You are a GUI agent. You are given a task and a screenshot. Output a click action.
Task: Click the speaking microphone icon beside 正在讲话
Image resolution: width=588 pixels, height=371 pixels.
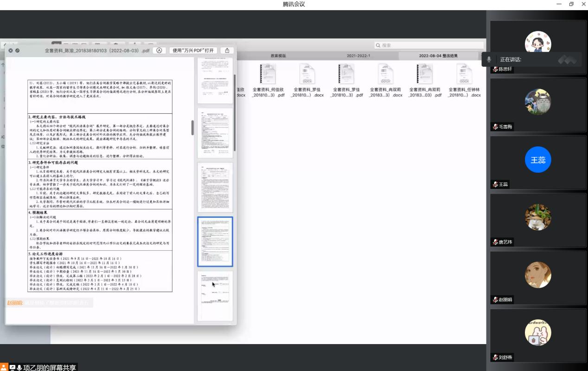489,59
